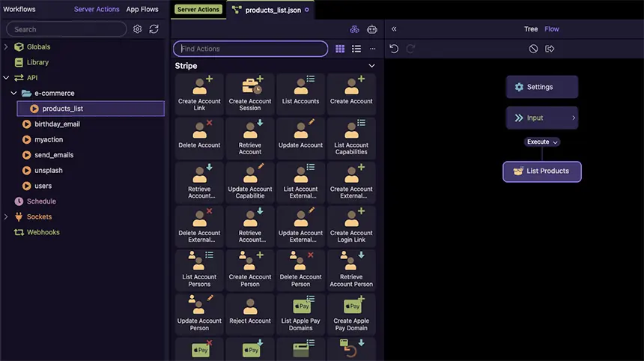644x361 pixels.
Task: Add the Create Account Link action
Action: (x=199, y=94)
